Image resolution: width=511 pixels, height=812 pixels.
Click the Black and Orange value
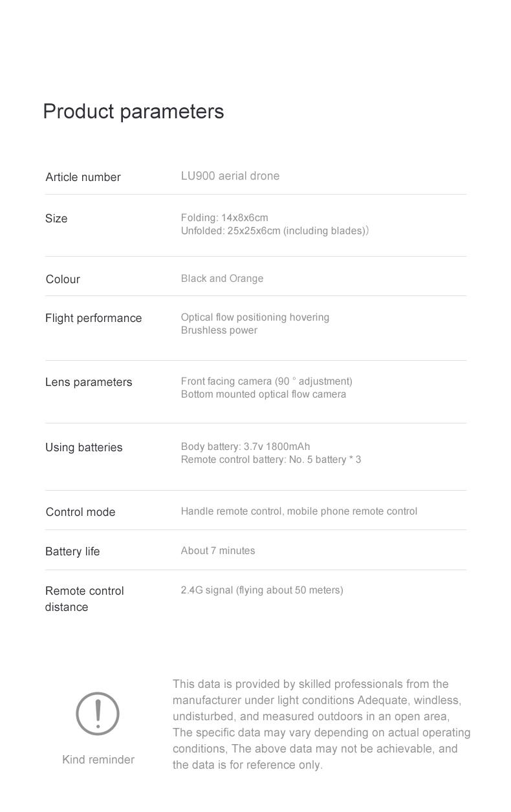tap(222, 279)
